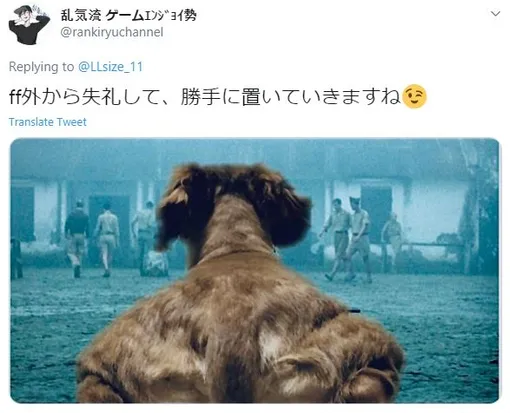Click the 勝手に置いていきますね text segment
510x413 pixels.
pos(291,97)
